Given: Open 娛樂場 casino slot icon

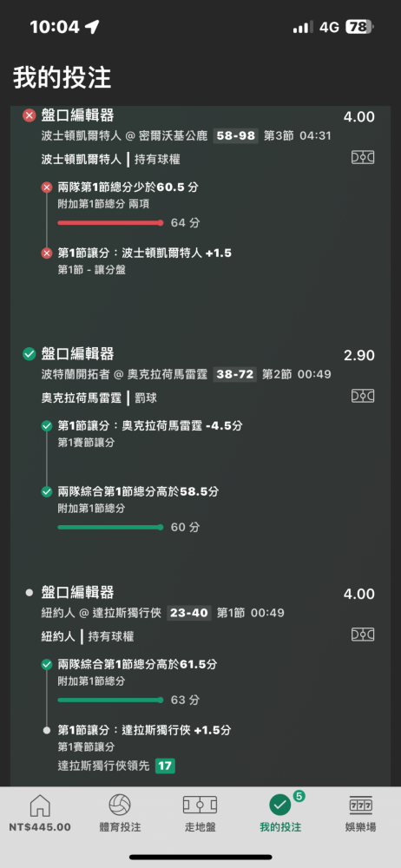Looking at the screenshot, I should pos(360,814).
